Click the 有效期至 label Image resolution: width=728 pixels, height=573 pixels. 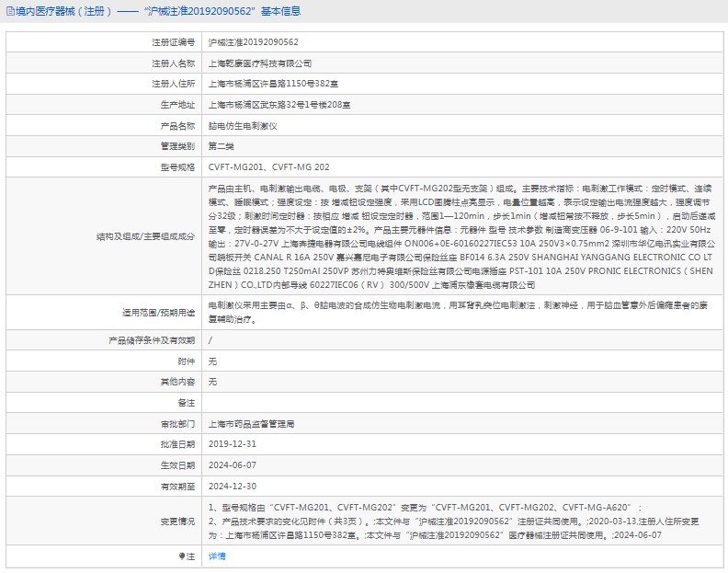click(177, 487)
